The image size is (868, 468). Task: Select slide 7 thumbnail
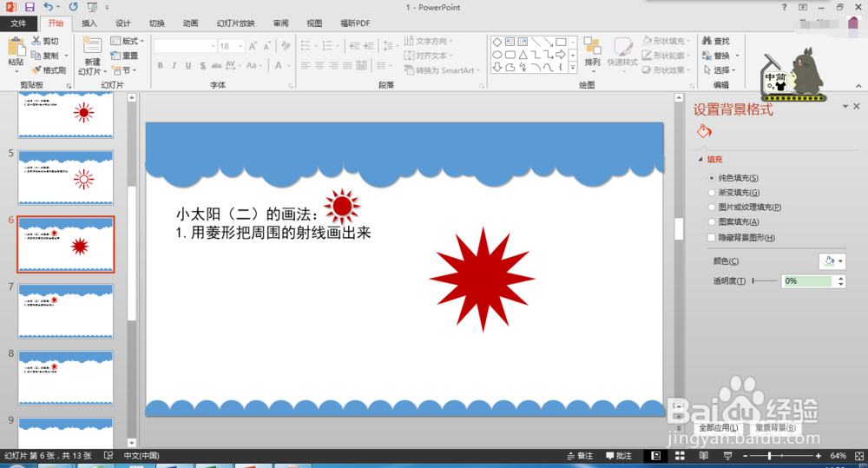pyautogui.click(x=65, y=311)
